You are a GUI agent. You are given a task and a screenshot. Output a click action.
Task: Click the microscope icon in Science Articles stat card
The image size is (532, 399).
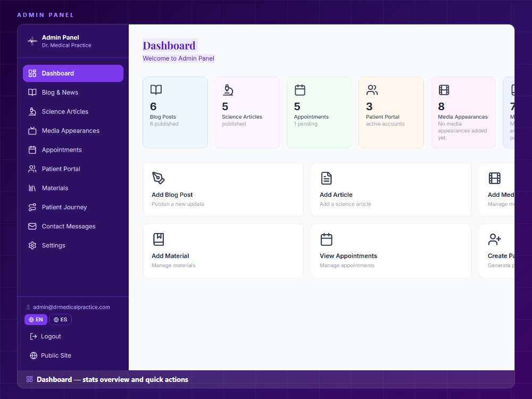pos(228,90)
